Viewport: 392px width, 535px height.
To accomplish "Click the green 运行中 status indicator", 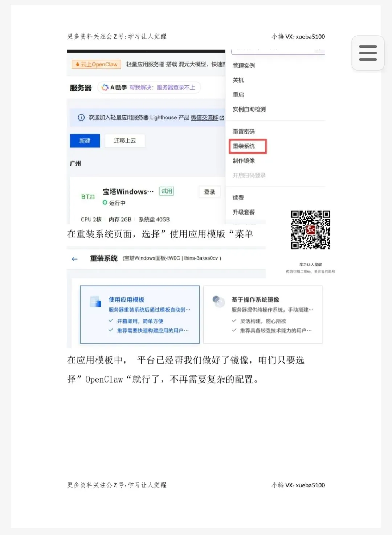I will click(x=105, y=203).
